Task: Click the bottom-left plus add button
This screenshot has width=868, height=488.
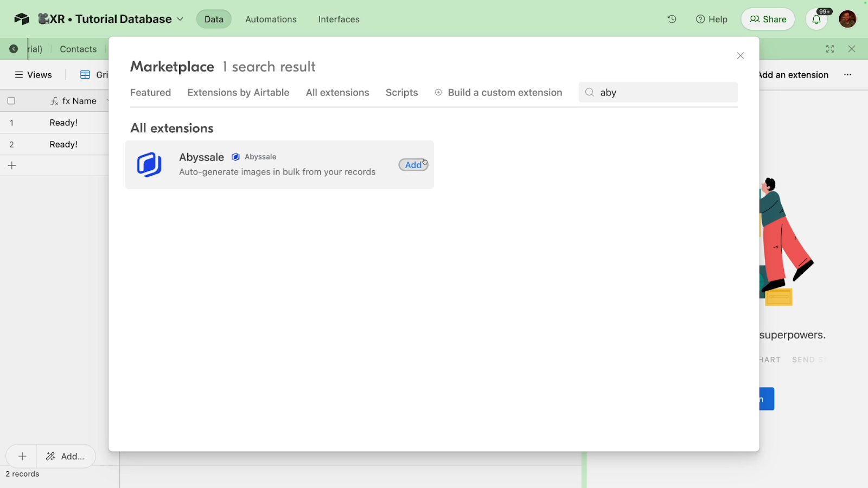Action: coord(22,456)
